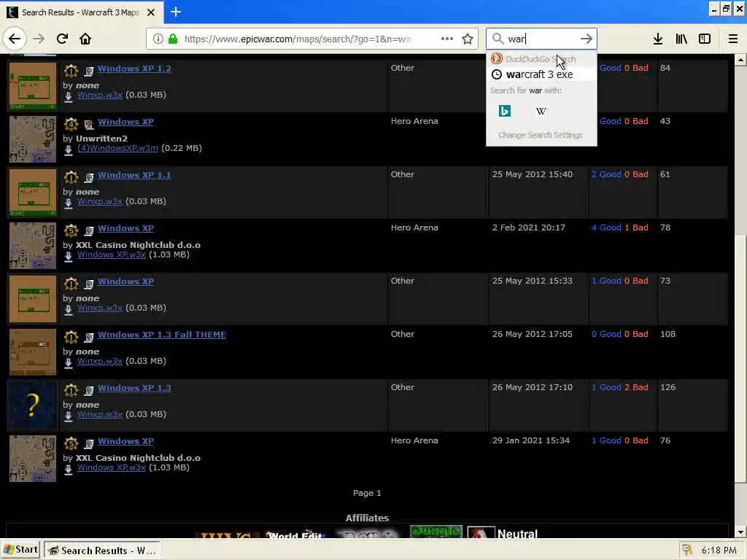Click the forward navigation arrow

click(x=39, y=39)
